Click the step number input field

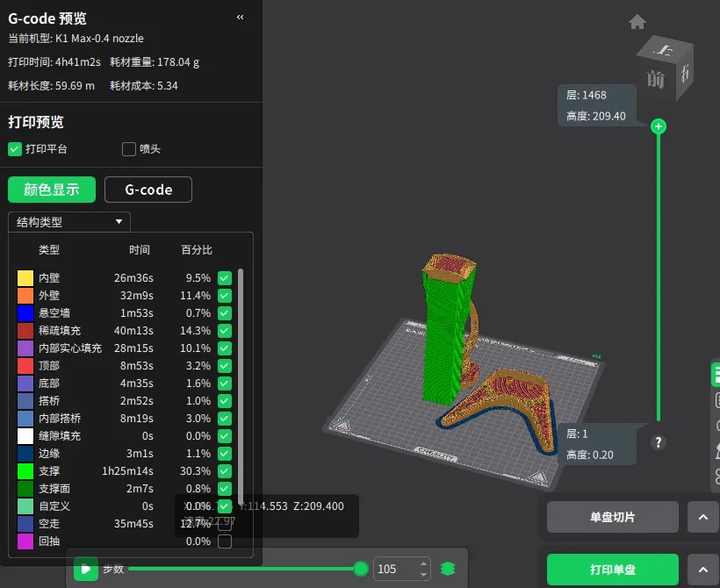[x=395, y=569]
